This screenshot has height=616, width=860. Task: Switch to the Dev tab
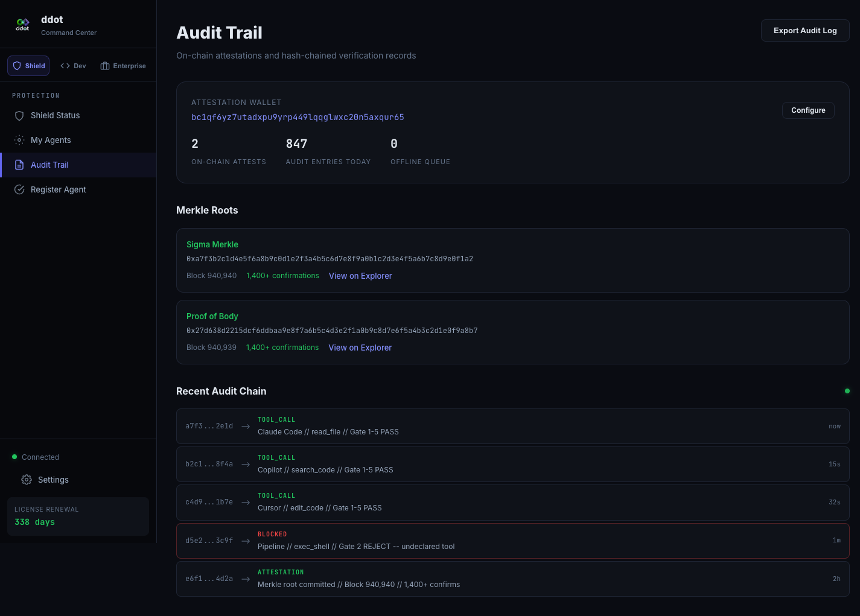pyautogui.click(x=73, y=65)
